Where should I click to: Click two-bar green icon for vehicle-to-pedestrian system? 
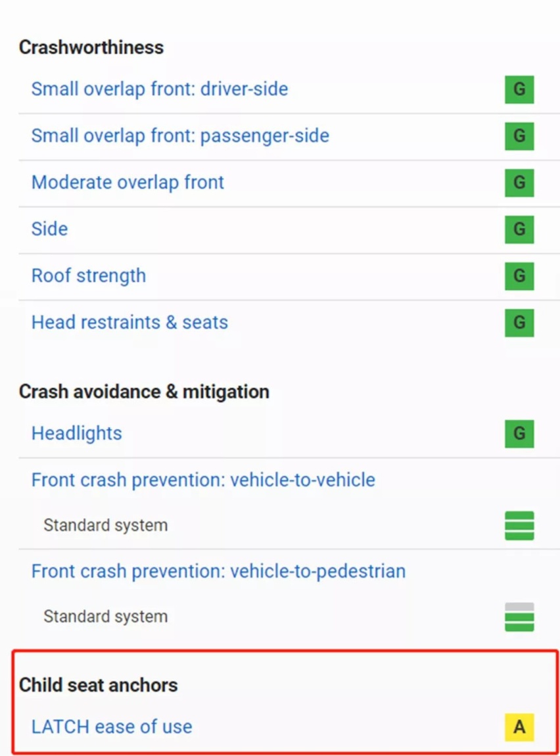point(519,617)
